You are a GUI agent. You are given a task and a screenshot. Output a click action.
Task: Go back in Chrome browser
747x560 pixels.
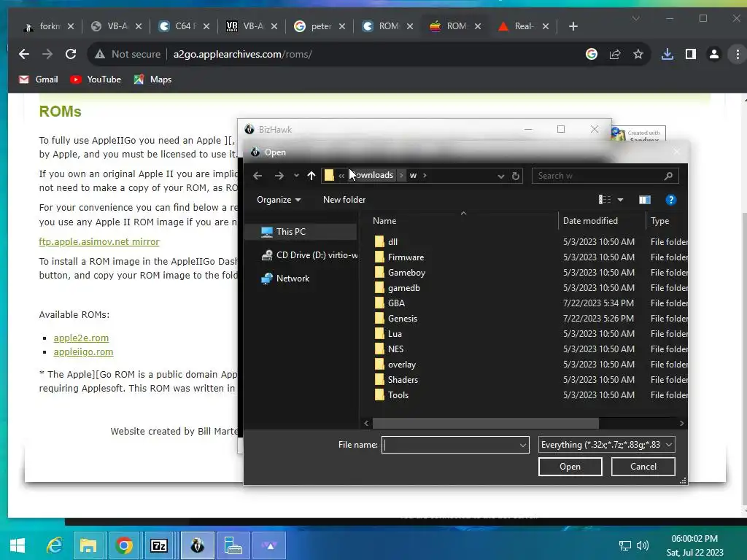(x=24, y=54)
